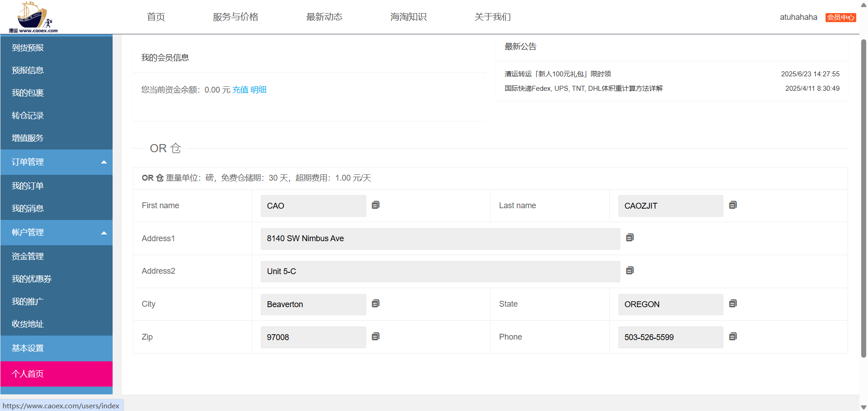
Task: Click the page vertical scrollbar
Action: pos(863,199)
